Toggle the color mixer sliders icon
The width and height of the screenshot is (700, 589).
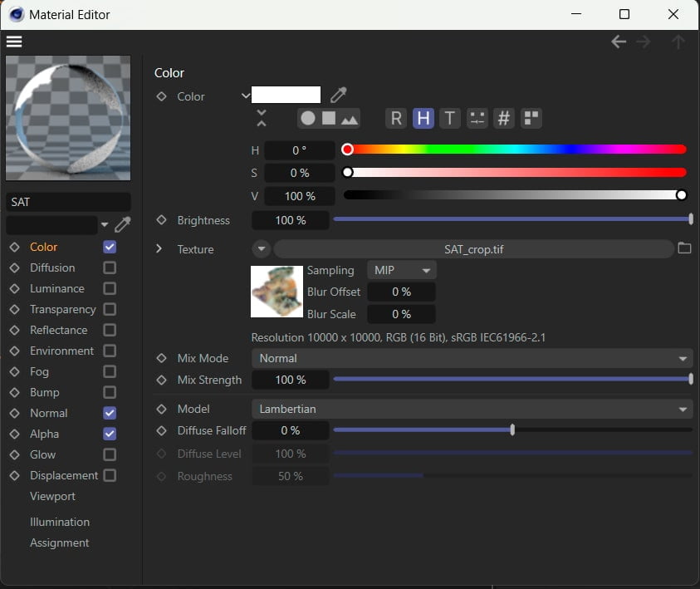pyautogui.click(x=477, y=118)
